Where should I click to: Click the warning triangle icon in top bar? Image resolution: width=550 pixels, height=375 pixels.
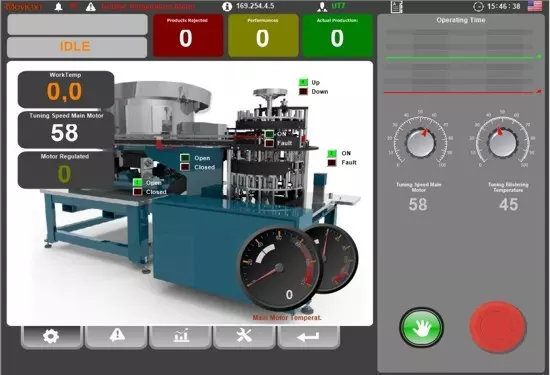coord(90,7)
